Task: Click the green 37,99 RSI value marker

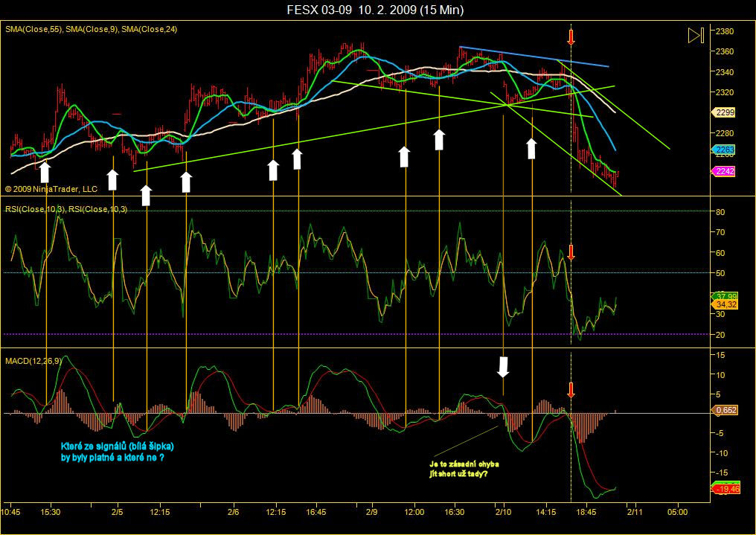Action: [725, 296]
